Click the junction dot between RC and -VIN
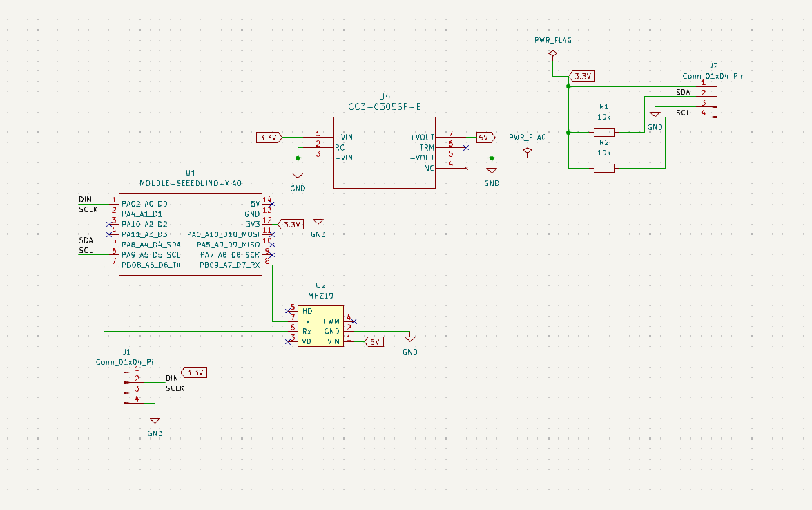 pos(298,158)
